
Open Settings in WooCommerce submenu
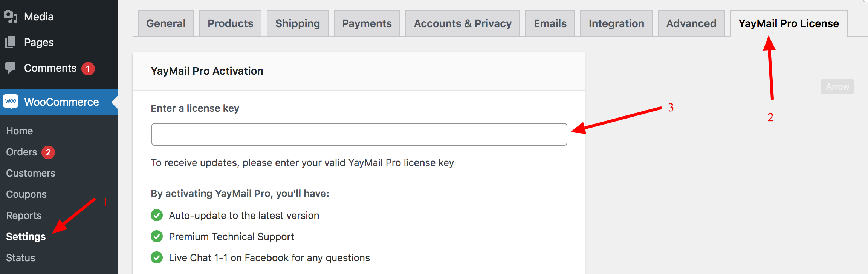pos(26,237)
